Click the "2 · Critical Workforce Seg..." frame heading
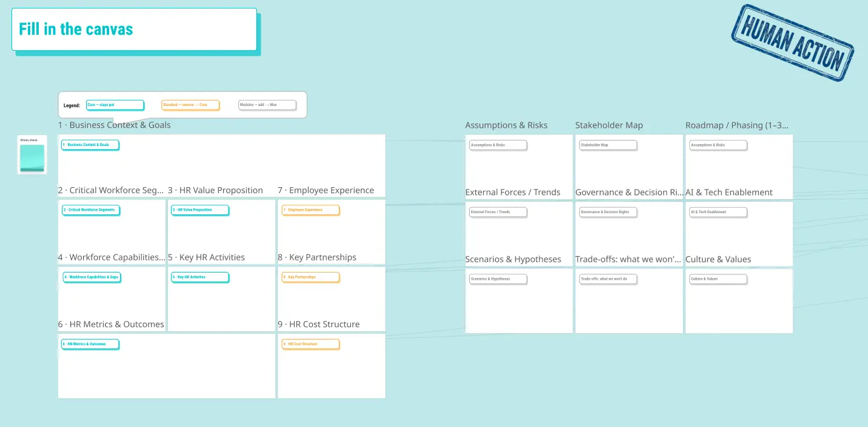Image resolution: width=868 pixels, height=427 pixels. [x=111, y=190]
